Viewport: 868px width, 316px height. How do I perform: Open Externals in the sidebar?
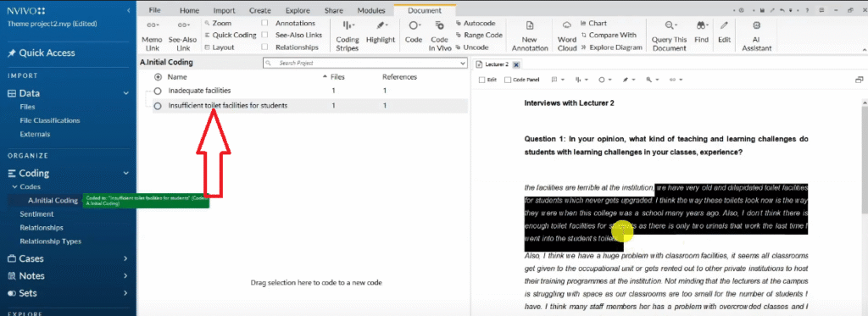coord(34,134)
